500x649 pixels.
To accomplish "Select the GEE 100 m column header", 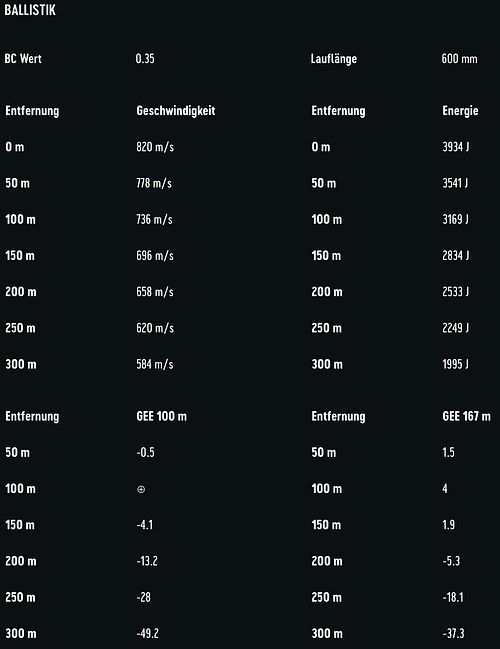I will pos(161,416).
